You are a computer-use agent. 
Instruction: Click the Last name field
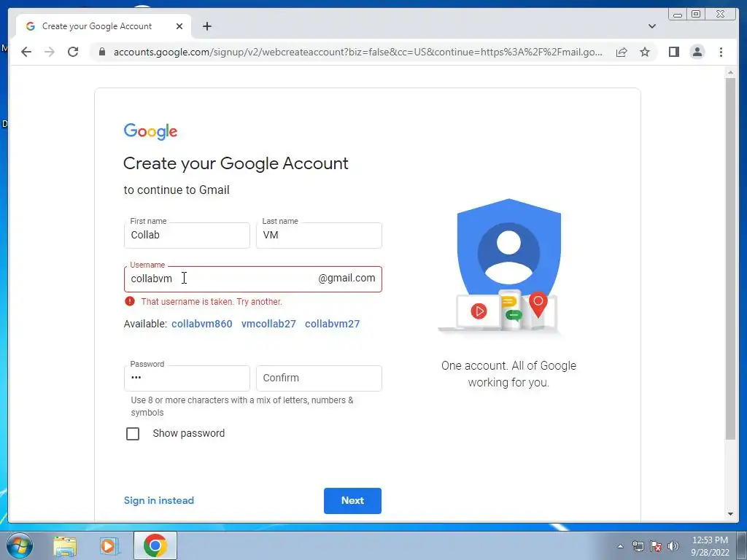(319, 236)
